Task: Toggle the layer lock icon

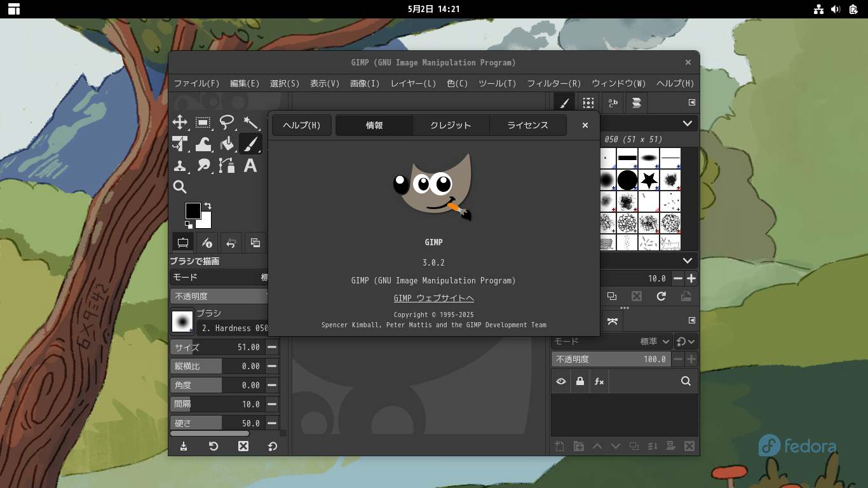Action: 580,381
